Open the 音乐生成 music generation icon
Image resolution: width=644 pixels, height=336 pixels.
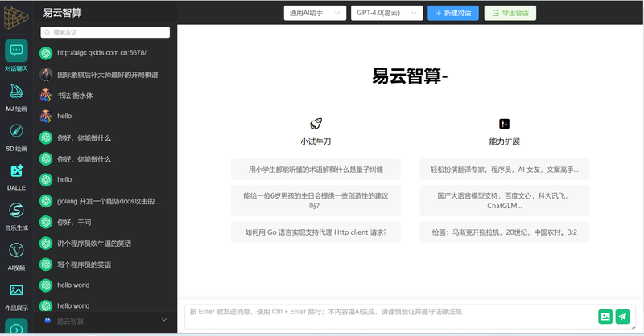click(x=16, y=211)
